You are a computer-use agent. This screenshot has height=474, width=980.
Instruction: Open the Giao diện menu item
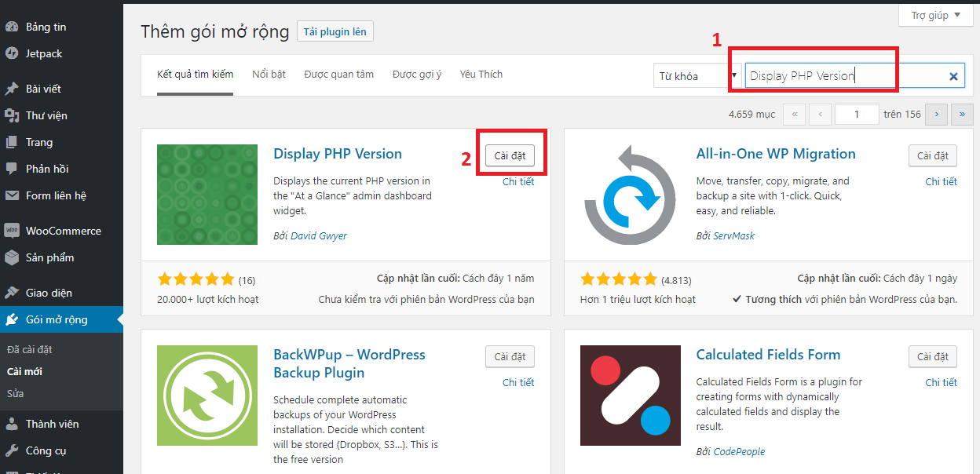coord(61,293)
